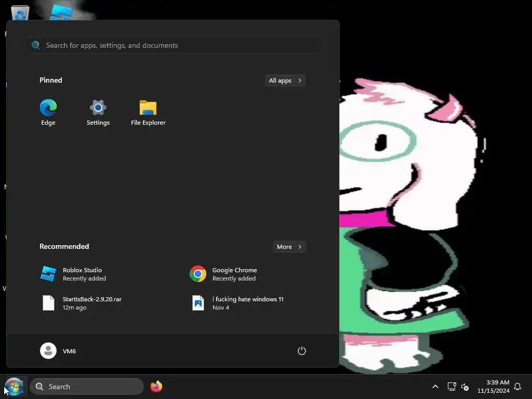Click the 'Google Chrome' recommended label
The width and height of the screenshot is (532, 399).
[234, 270]
